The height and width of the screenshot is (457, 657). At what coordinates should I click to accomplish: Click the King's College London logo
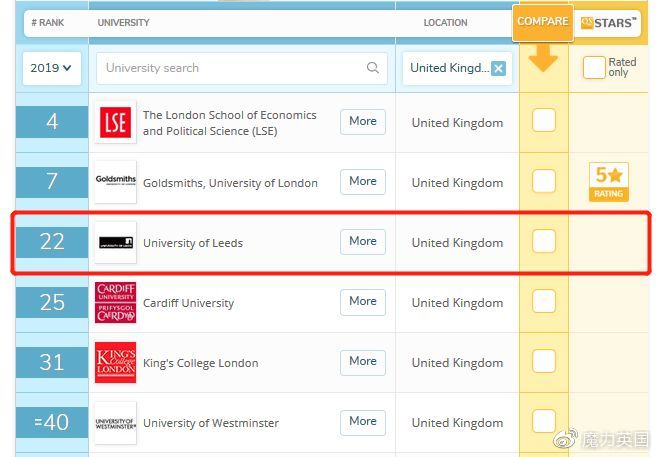click(x=116, y=362)
